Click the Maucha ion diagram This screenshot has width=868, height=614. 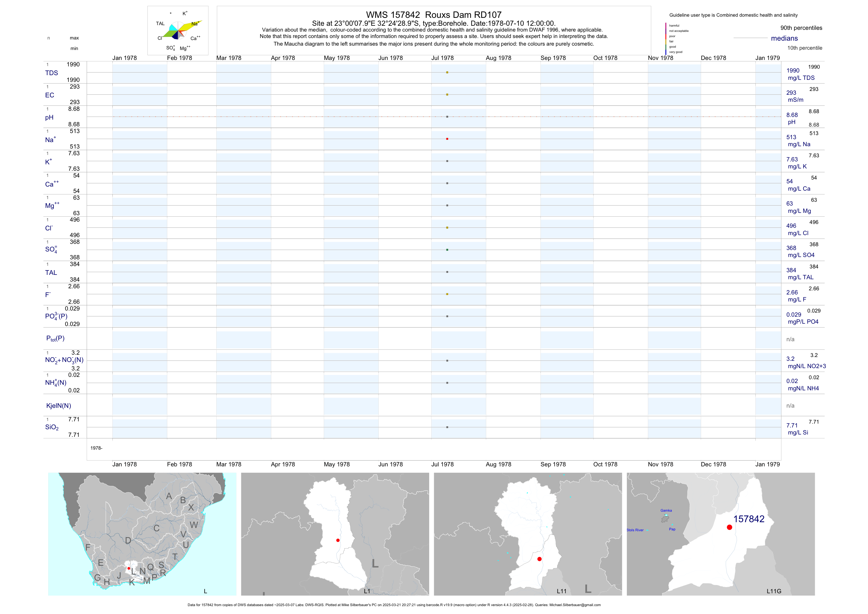click(x=178, y=31)
